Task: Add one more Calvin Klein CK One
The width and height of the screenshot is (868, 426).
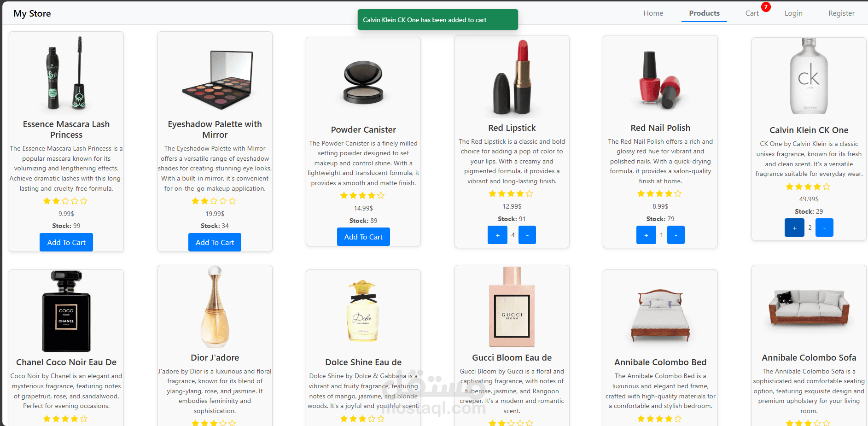Action: pyautogui.click(x=794, y=228)
